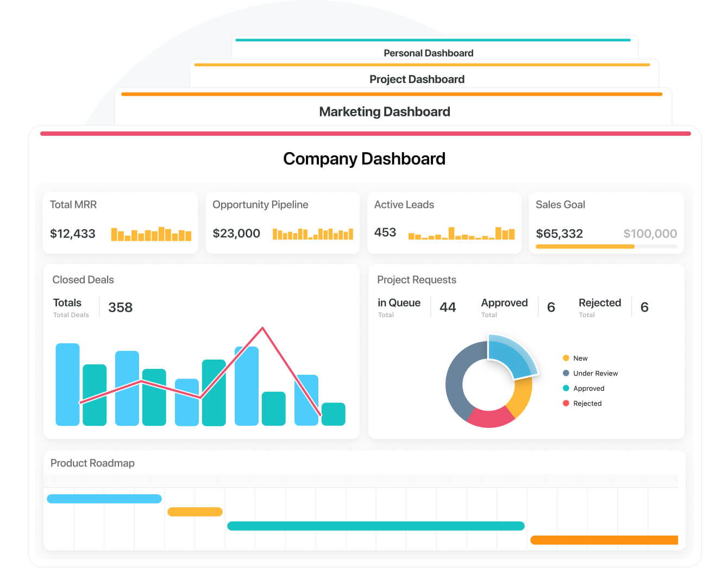Click the Sales Goal progress bar

coord(606,247)
